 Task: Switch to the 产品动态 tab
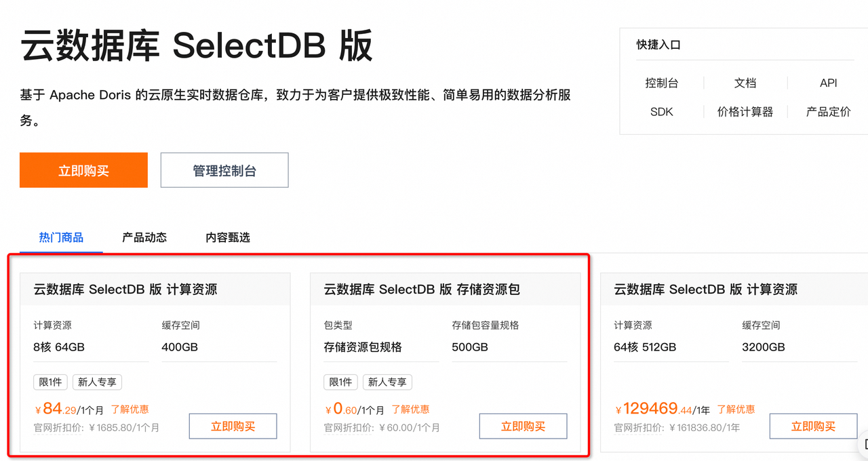click(x=144, y=237)
